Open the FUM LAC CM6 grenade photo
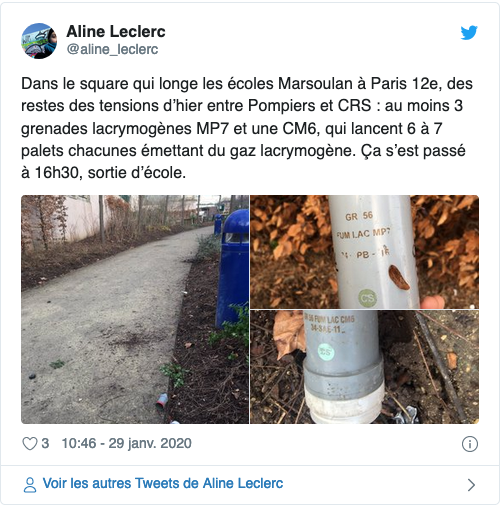504x509 pixels. pos(364,367)
